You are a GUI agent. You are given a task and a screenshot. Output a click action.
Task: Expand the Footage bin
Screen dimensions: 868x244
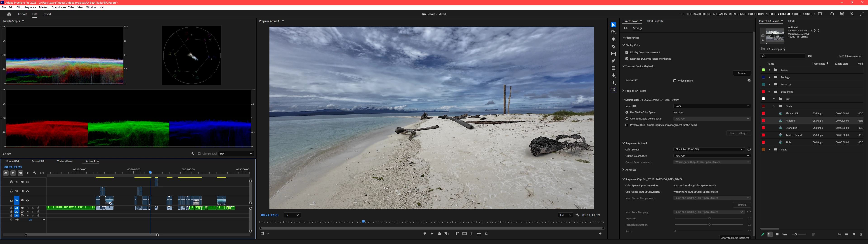[x=769, y=77]
